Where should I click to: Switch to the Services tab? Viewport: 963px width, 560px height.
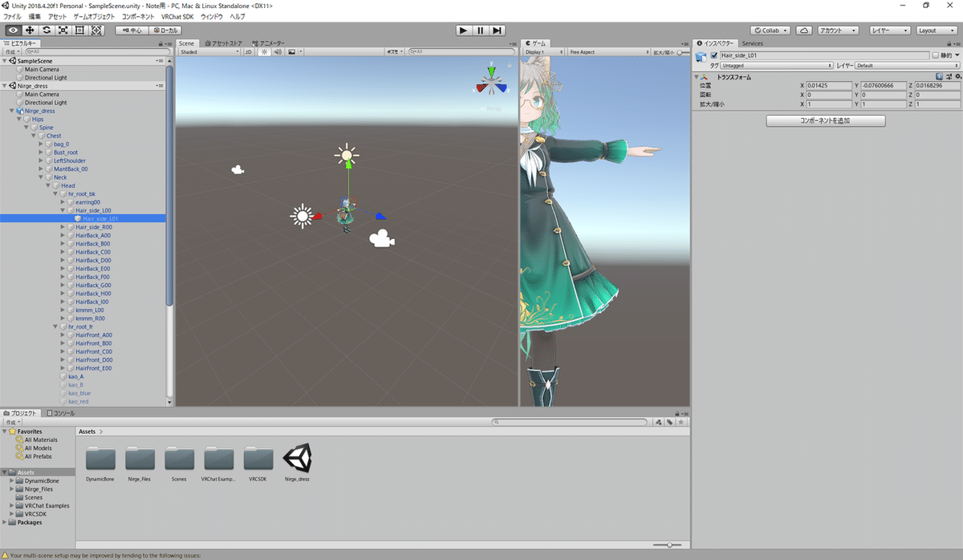753,43
